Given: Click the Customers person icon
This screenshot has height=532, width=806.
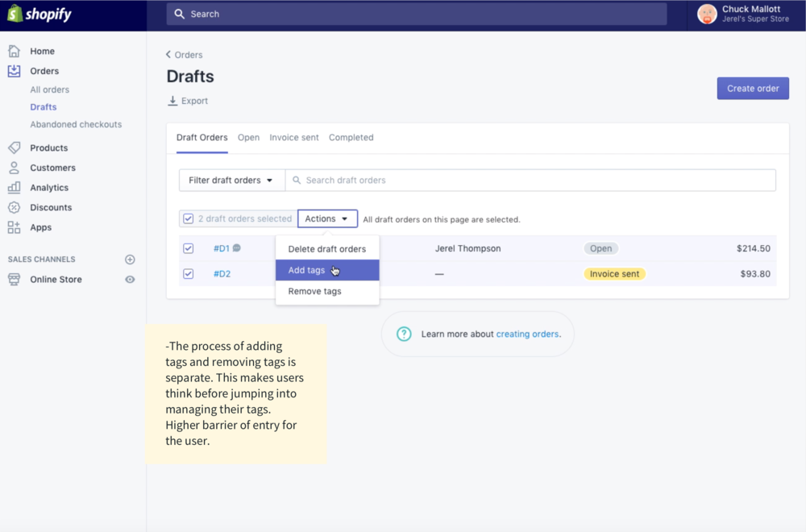Looking at the screenshot, I should pyautogui.click(x=15, y=168).
